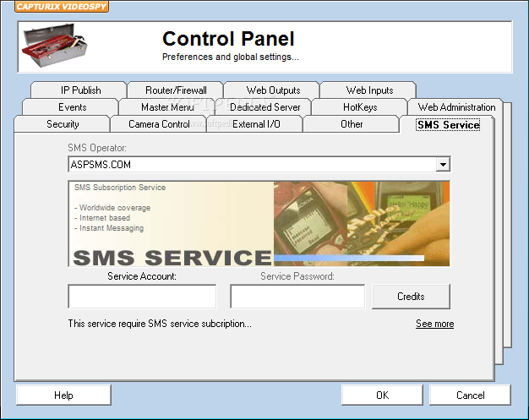Viewport: 529px width, 420px height.
Task: Click the subscription required notice text
Action: 160,324
